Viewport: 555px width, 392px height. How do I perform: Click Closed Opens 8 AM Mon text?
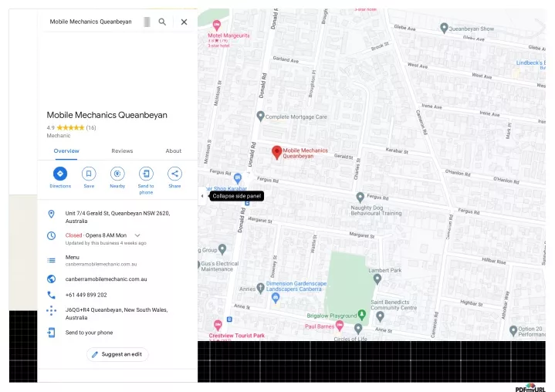pyautogui.click(x=96, y=235)
